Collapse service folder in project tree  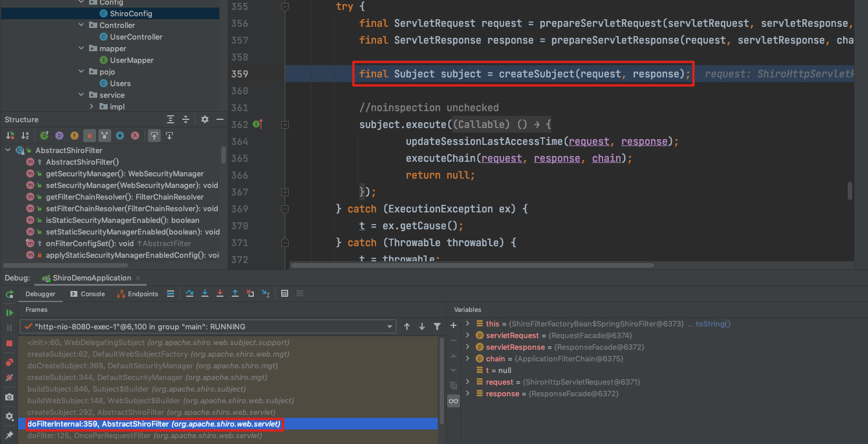(81, 95)
